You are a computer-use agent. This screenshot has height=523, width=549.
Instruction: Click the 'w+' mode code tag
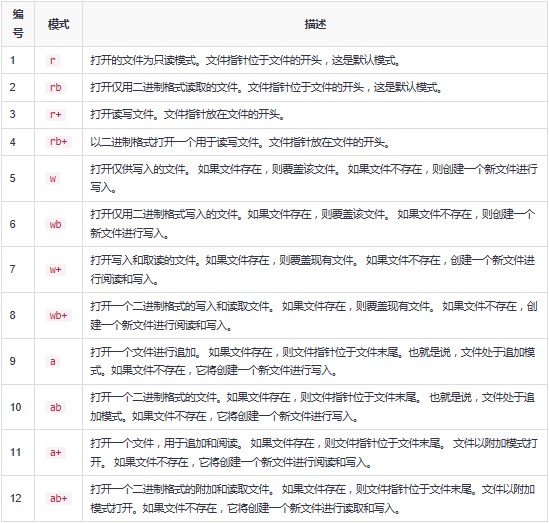coord(55,270)
